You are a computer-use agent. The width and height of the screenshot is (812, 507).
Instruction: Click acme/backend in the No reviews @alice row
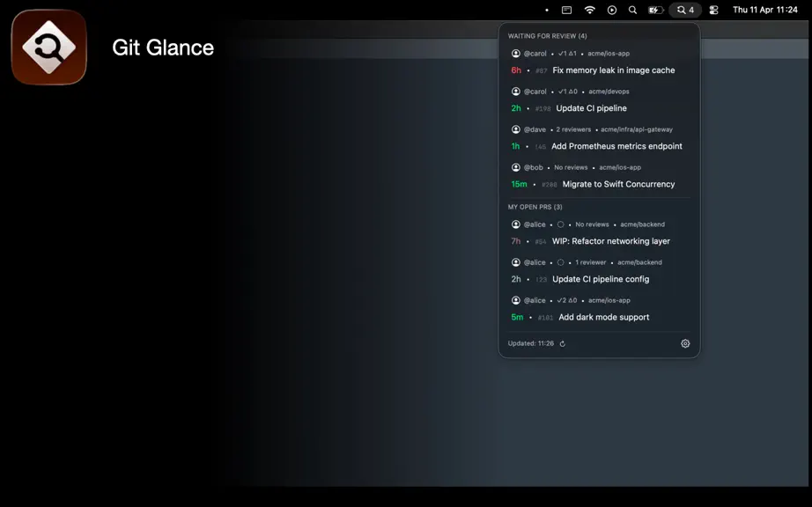pos(642,224)
